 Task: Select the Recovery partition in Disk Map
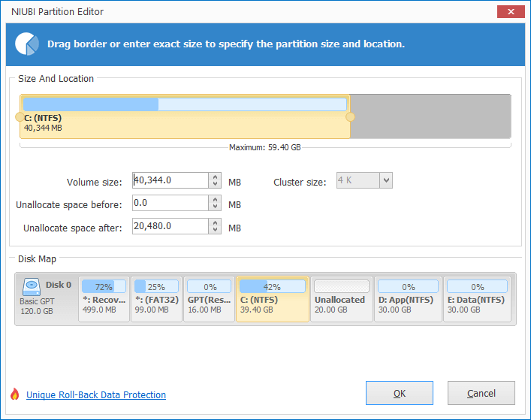click(104, 299)
